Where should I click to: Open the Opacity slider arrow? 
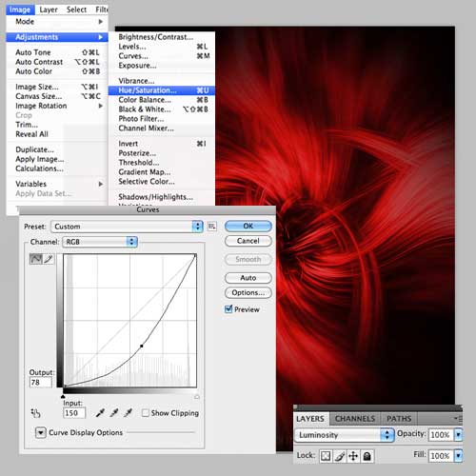(459, 434)
